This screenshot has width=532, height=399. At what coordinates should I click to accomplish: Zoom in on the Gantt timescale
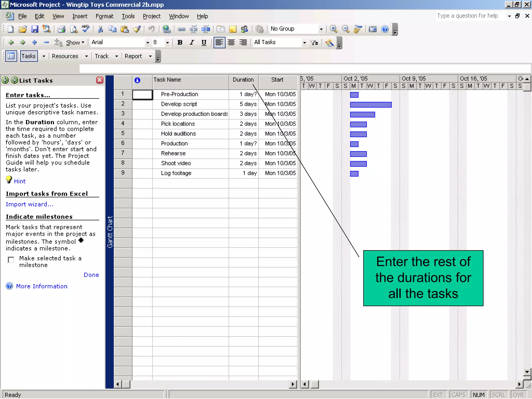pyautogui.click(x=334, y=29)
